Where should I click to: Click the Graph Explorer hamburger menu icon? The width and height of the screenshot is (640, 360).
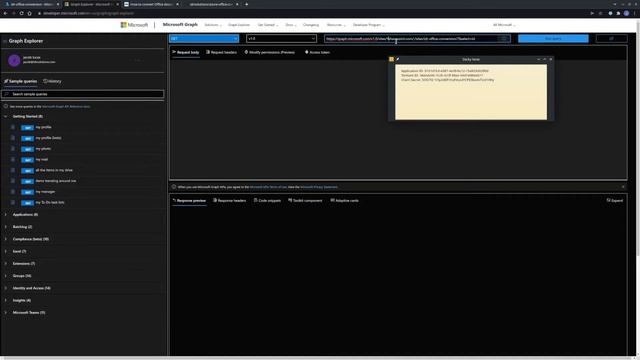(x=5, y=41)
